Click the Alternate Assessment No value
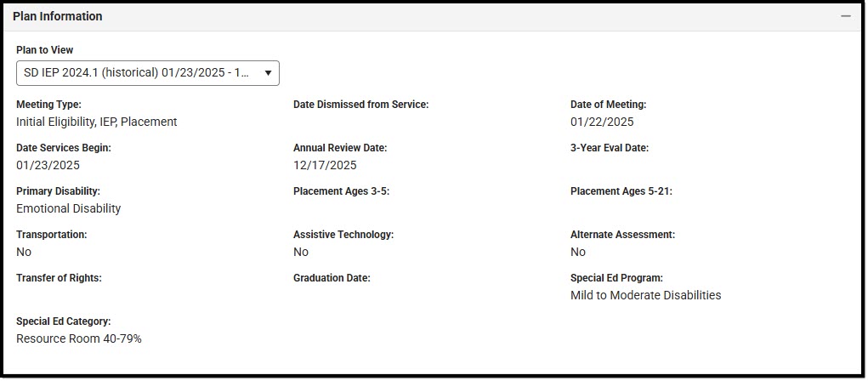 [x=578, y=252]
